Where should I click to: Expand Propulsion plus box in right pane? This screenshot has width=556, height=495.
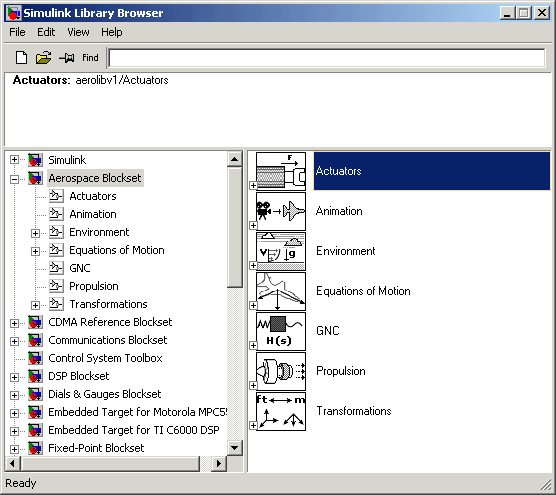click(x=253, y=385)
